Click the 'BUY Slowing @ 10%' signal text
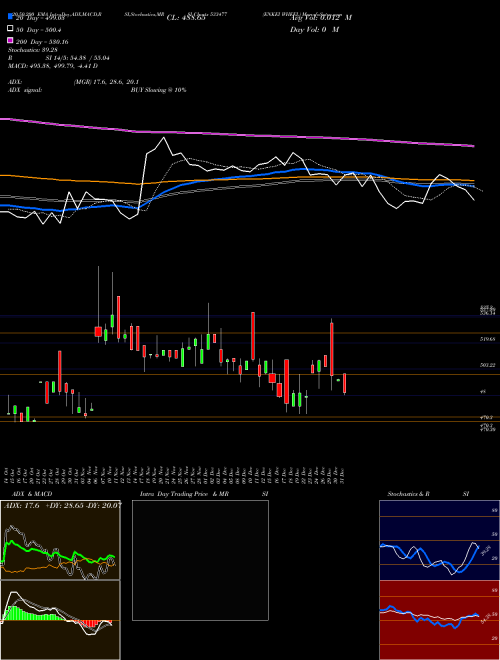 point(158,90)
